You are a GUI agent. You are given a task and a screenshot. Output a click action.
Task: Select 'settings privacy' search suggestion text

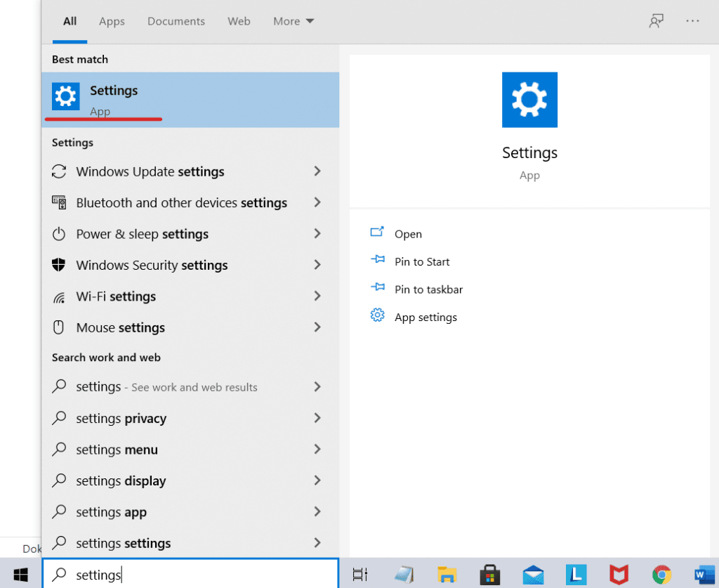click(x=121, y=418)
